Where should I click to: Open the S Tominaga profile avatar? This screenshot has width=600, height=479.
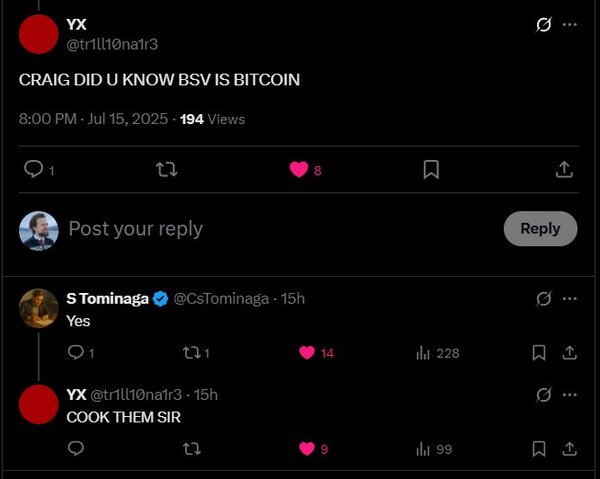click(x=39, y=308)
